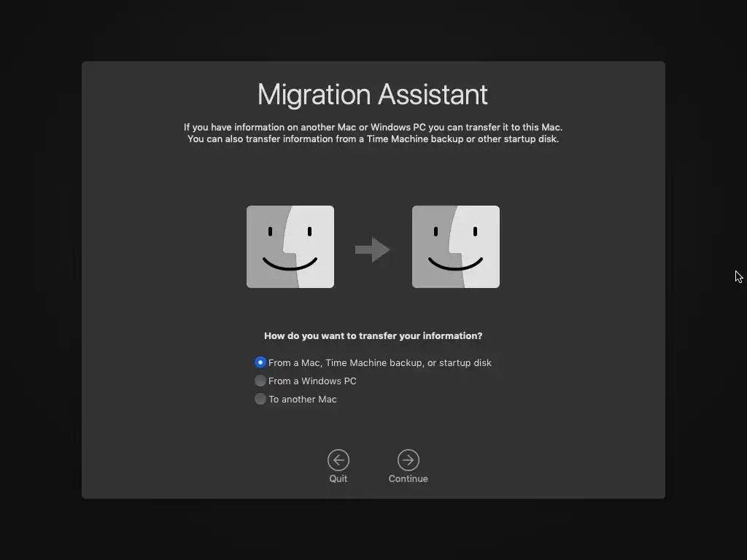Screen dimensions: 747x560
Task: Click the line "You can also transfer information from a Time Machine backup"
Action: (373, 139)
